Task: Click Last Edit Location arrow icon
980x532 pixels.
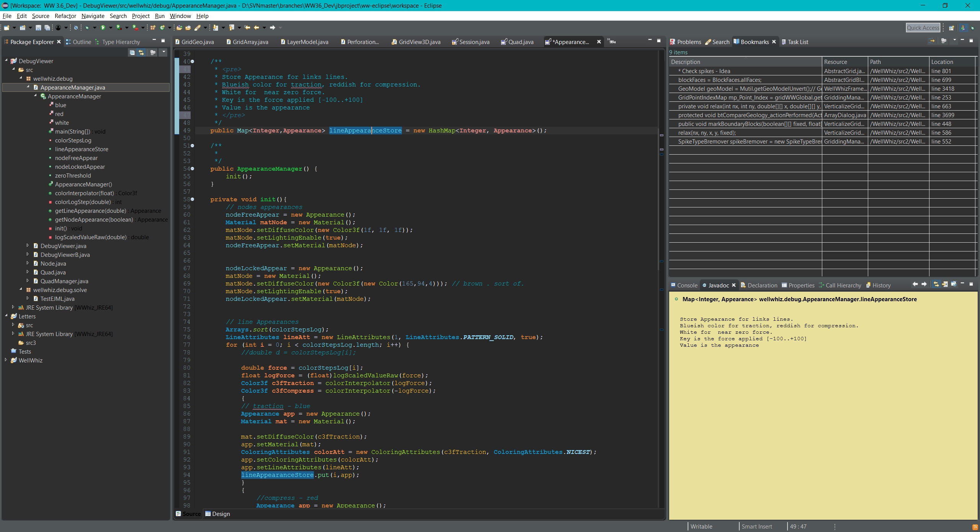Action: click(x=247, y=28)
